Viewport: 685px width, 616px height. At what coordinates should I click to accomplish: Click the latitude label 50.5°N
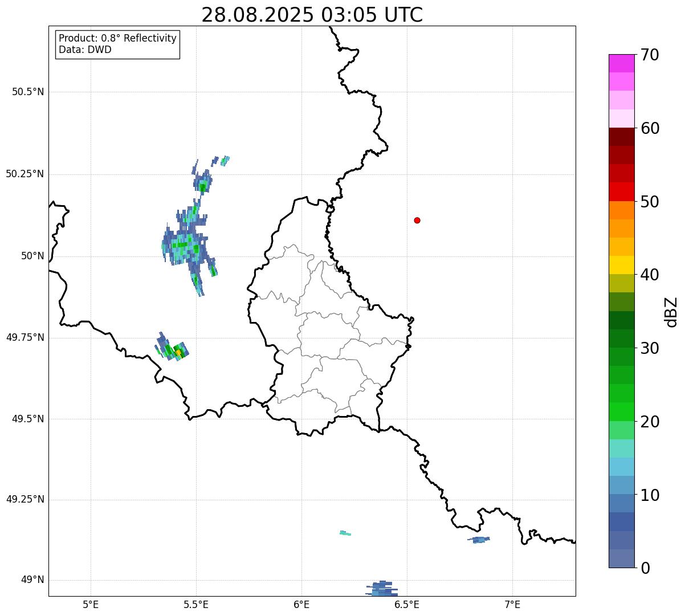coord(28,92)
